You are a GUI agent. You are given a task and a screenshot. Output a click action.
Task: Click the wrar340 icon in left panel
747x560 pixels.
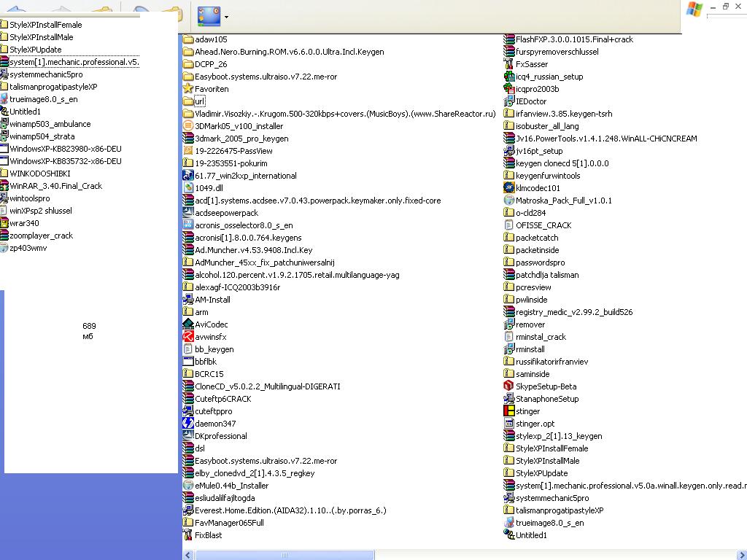4,223
